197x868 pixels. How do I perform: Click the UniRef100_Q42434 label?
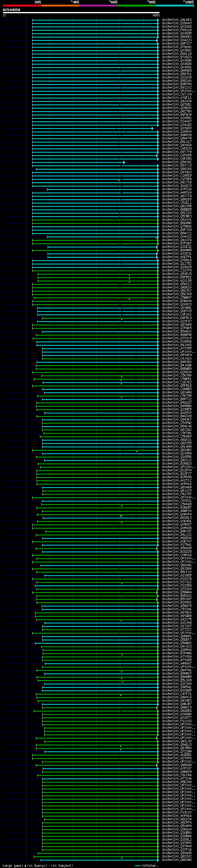click(177, 101)
